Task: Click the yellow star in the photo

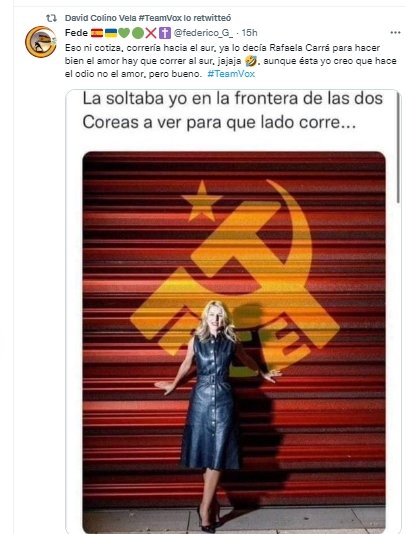Action: pos(202,201)
